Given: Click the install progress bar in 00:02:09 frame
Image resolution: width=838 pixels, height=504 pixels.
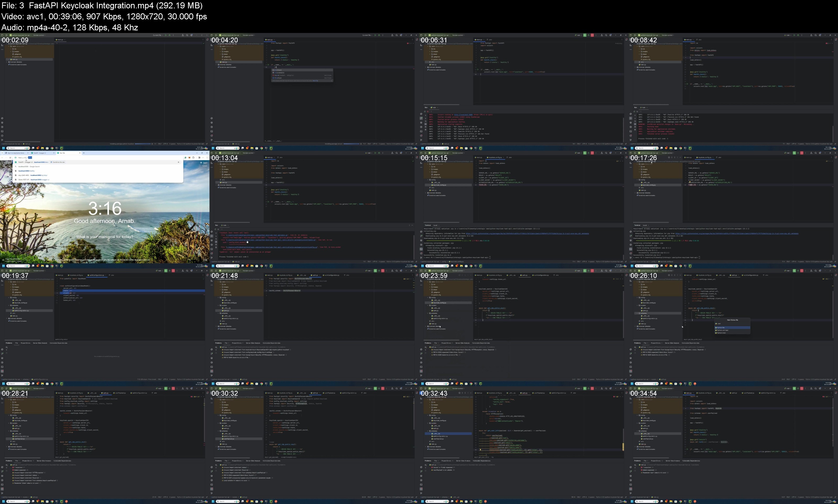Looking at the screenshot, I should tap(143, 144).
